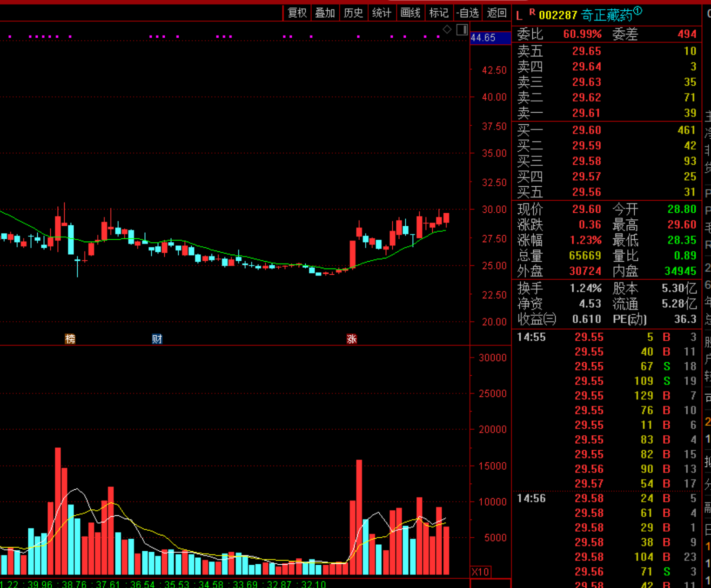Toggle the split-panel layout icon
This screenshot has width=711, height=588.
462,30
